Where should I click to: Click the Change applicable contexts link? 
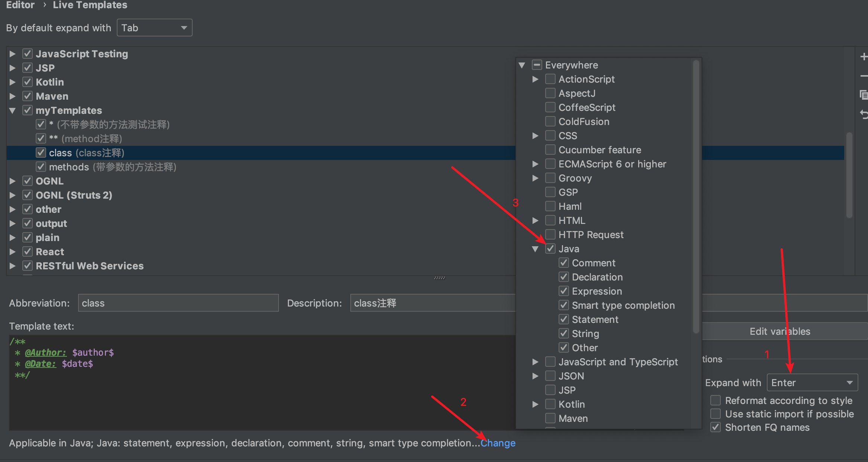click(x=498, y=443)
